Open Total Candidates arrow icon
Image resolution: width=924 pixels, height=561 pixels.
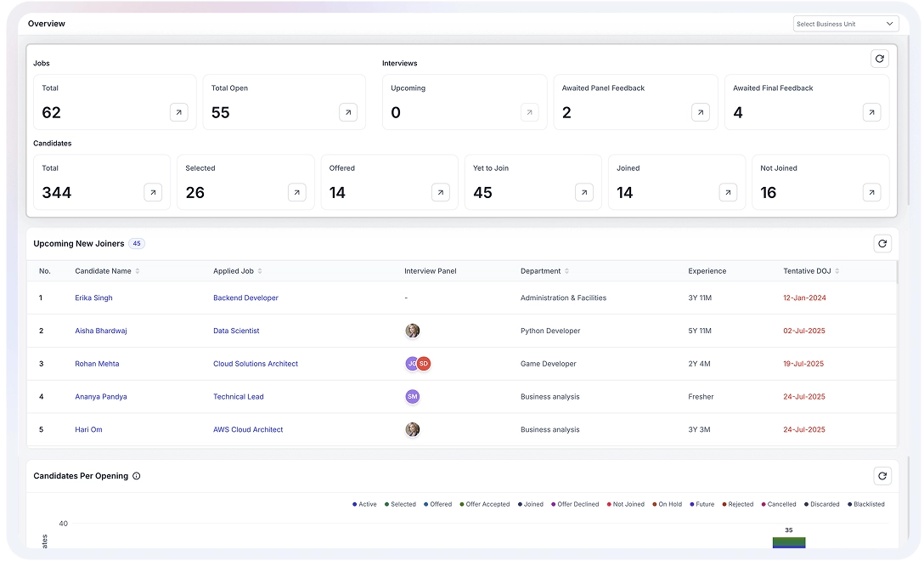coord(153,193)
